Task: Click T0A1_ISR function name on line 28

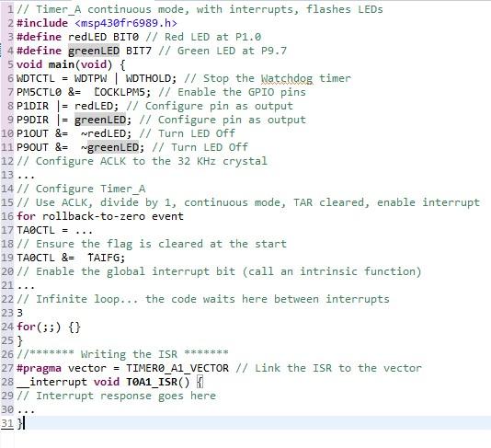Action: click(152, 382)
